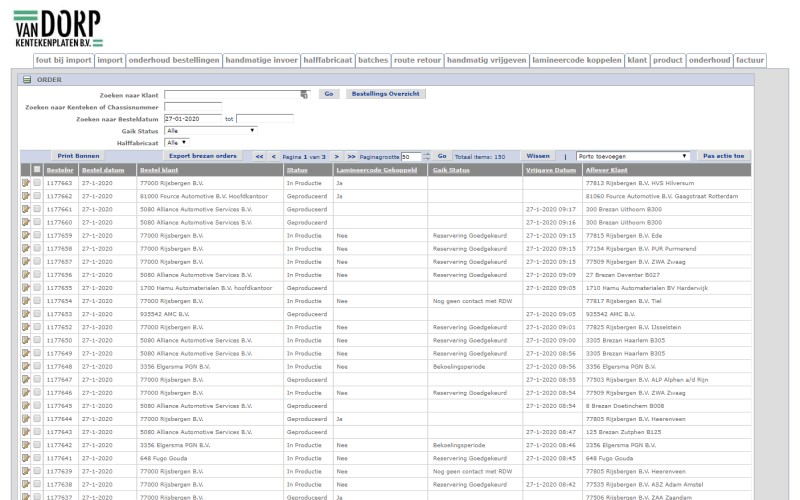Sort table by Bestel datum column
This screenshot has height=500, width=800.
103,170
